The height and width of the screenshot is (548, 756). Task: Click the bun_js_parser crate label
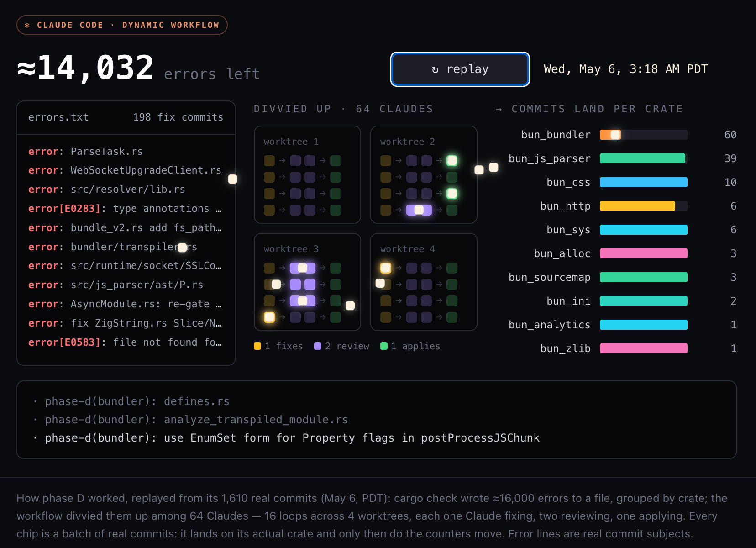coord(550,159)
